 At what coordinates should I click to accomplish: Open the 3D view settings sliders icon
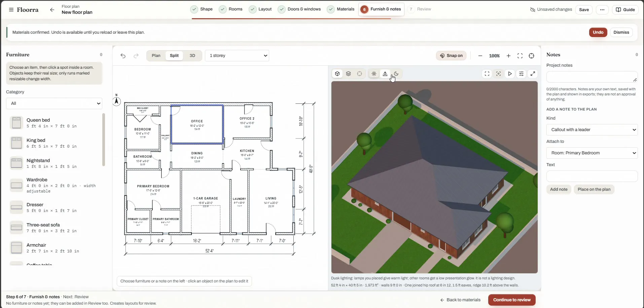[x=522, y=74]
